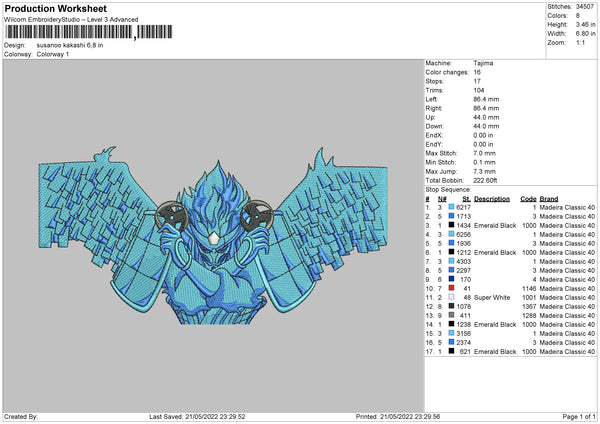Click the embroidery design preview image
This screenshot has width=600, height=424.
[213, 235]
